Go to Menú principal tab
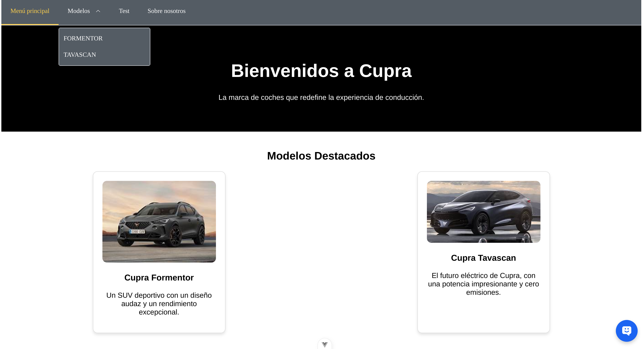Viewport: 644px width, 349px height. pos(30,11)
